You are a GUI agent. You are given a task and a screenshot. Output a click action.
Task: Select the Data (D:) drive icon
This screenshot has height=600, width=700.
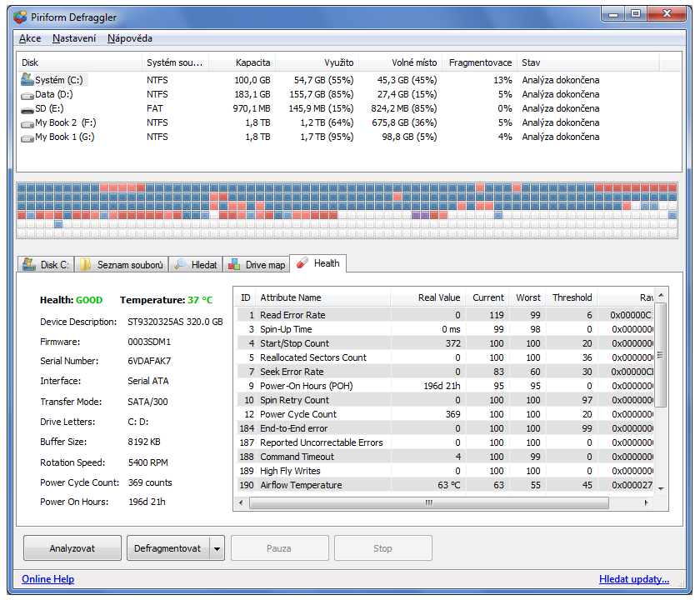27,94
